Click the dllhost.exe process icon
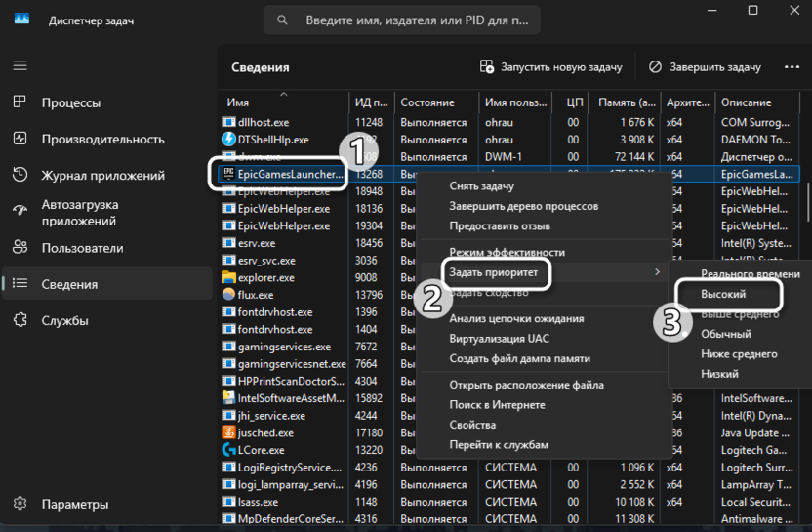Image resolution: width=812 pixels, height=532 pixels. [x=228, y=122]
